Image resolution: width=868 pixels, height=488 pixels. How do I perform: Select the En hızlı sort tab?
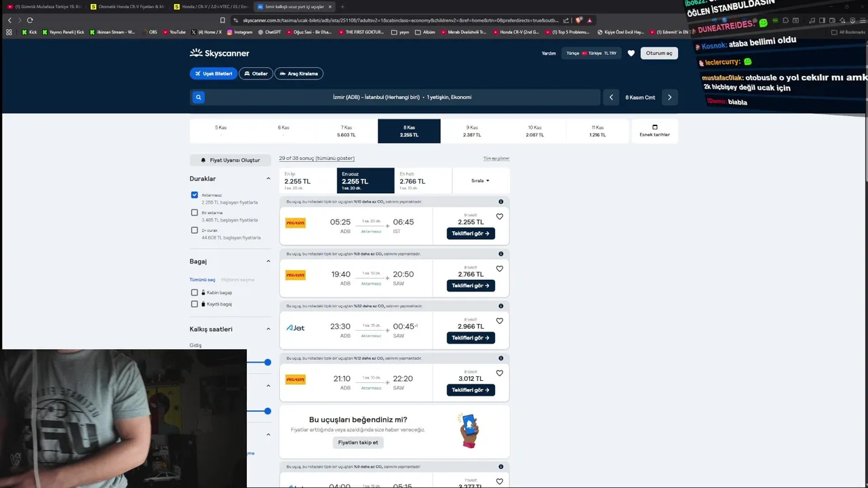click(423, 180)
